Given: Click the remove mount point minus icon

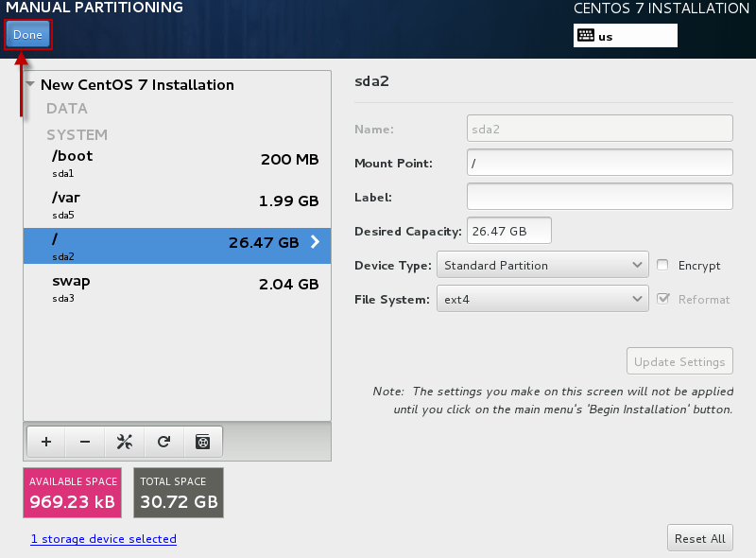Looking at the screenshot, I should click(x=85, y=442).
